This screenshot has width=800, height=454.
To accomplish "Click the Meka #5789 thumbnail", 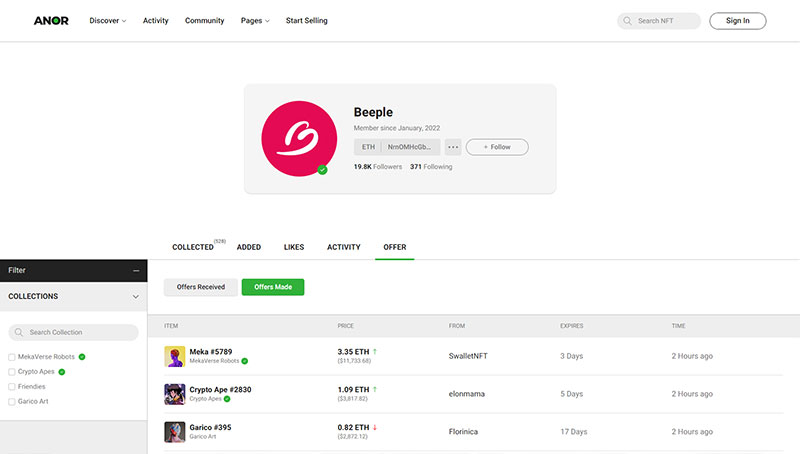I will (x=174, y=357).
